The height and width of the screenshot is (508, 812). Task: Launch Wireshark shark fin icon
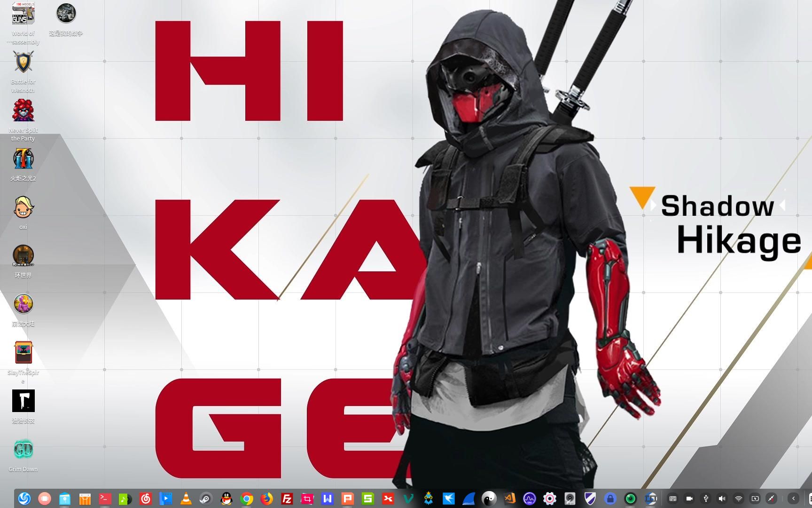[x=469, y=498]
